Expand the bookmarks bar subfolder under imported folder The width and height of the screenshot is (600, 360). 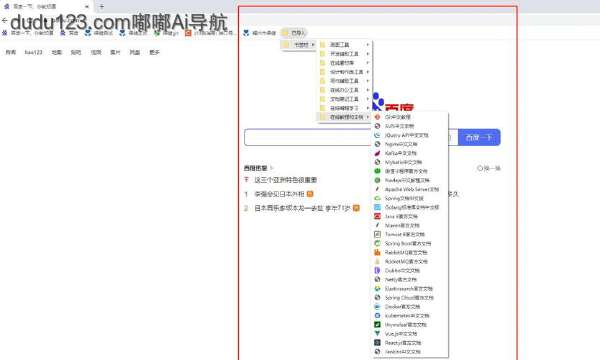pos(298,45)
